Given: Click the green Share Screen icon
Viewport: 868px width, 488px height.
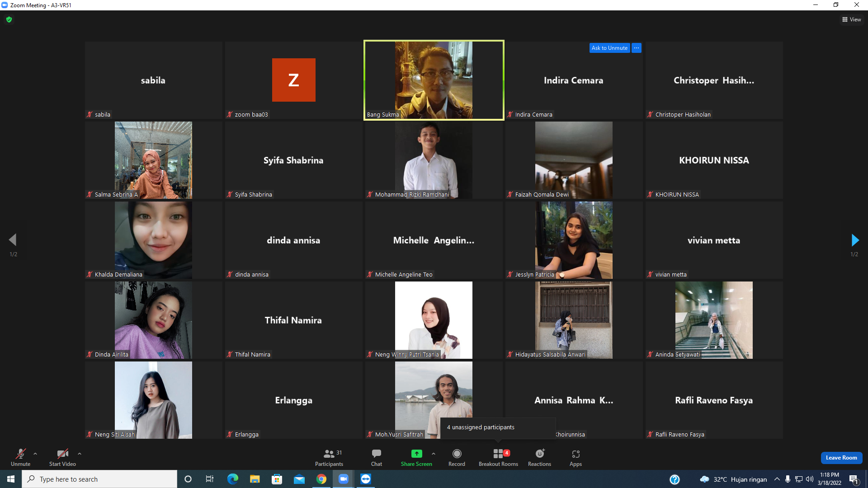Looking at the screenshot, I should [x=416, y=454].
